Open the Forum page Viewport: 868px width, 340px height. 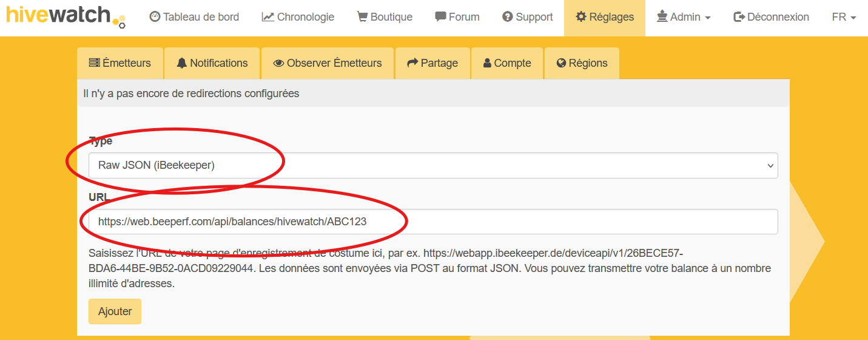pyautogui.click(x=457, y=17)
